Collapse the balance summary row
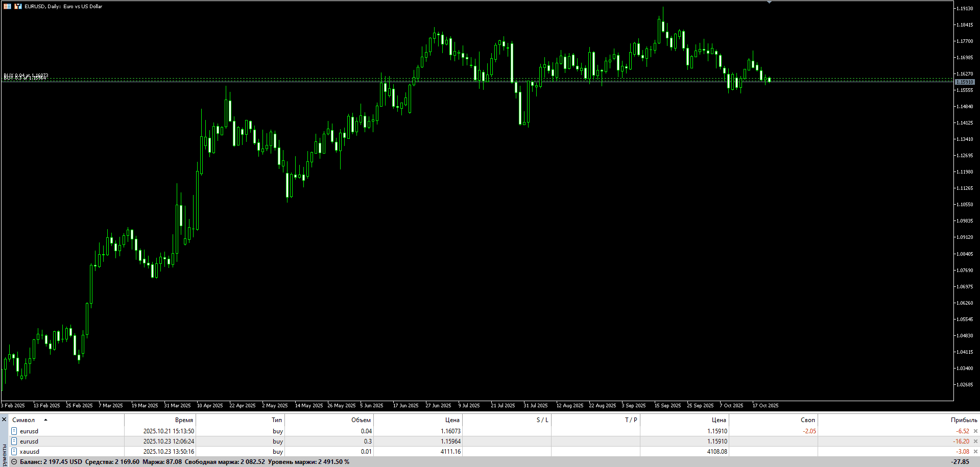980x467 pixels. 14,462
